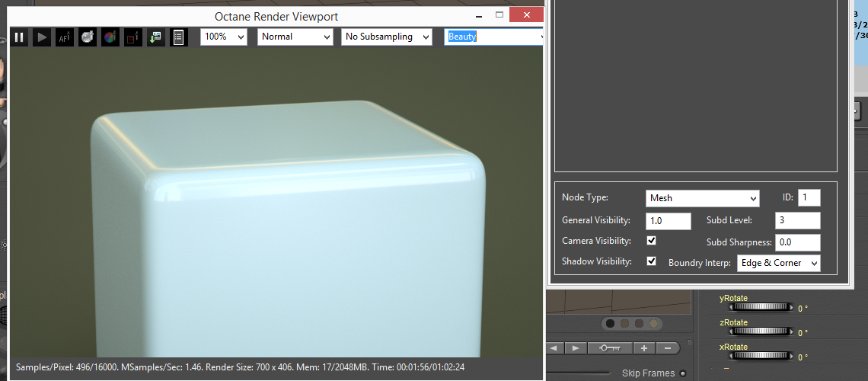Click the xRotate 0 ° value
The height and width of the screenshot is (381, 868).
(x=803, y=357)
